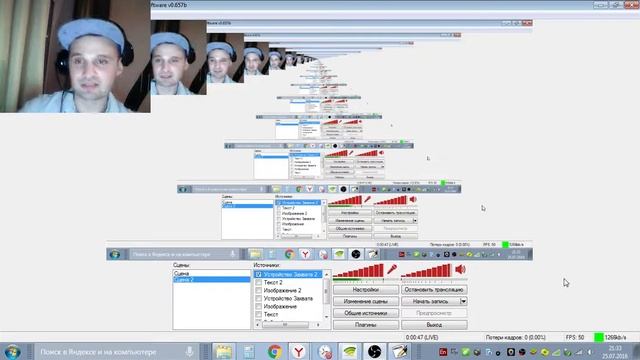
Task: Open the Общие источники button
Action: pyautogui.click(x=366, y=313)
